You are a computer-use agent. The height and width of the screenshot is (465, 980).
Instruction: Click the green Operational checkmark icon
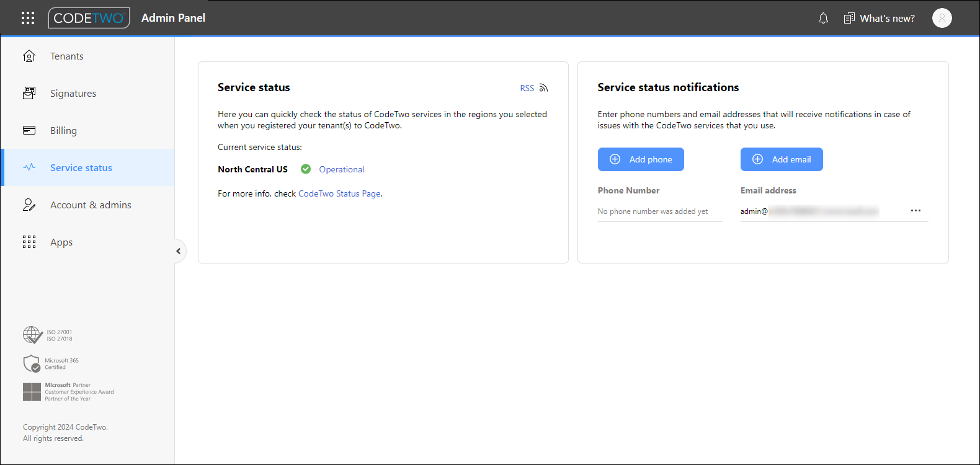306,169
